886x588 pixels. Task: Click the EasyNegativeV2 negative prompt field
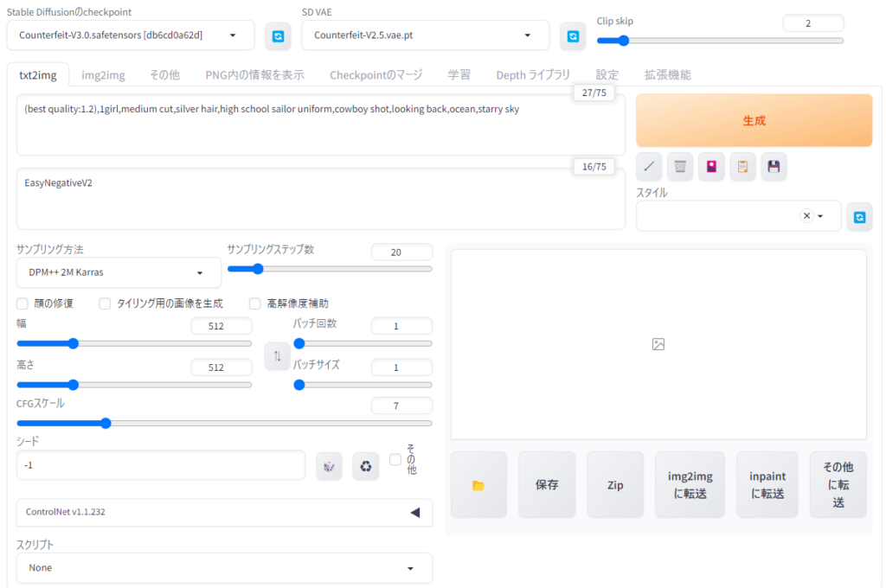pyautogui.click(x=320, y=199)
